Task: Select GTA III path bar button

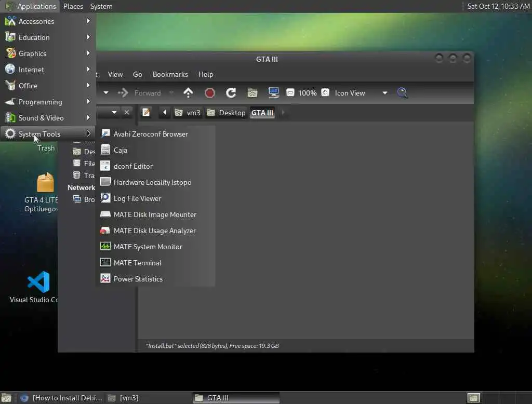Action: coord(262,113)
